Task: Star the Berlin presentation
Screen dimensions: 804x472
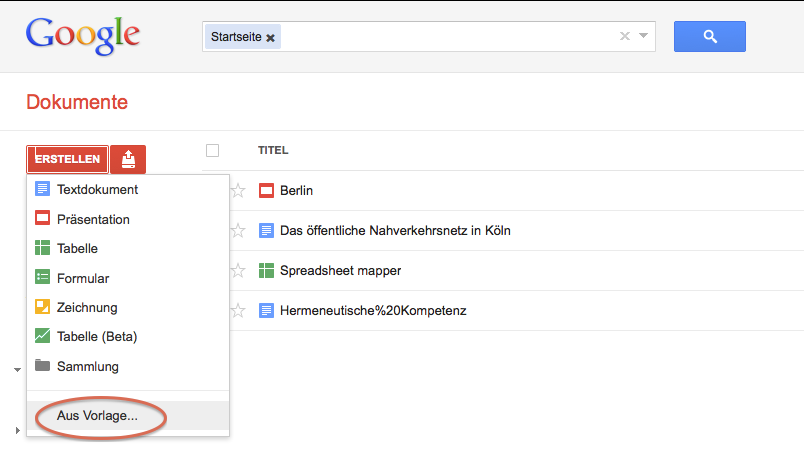Action: click(x=238, y=191)
